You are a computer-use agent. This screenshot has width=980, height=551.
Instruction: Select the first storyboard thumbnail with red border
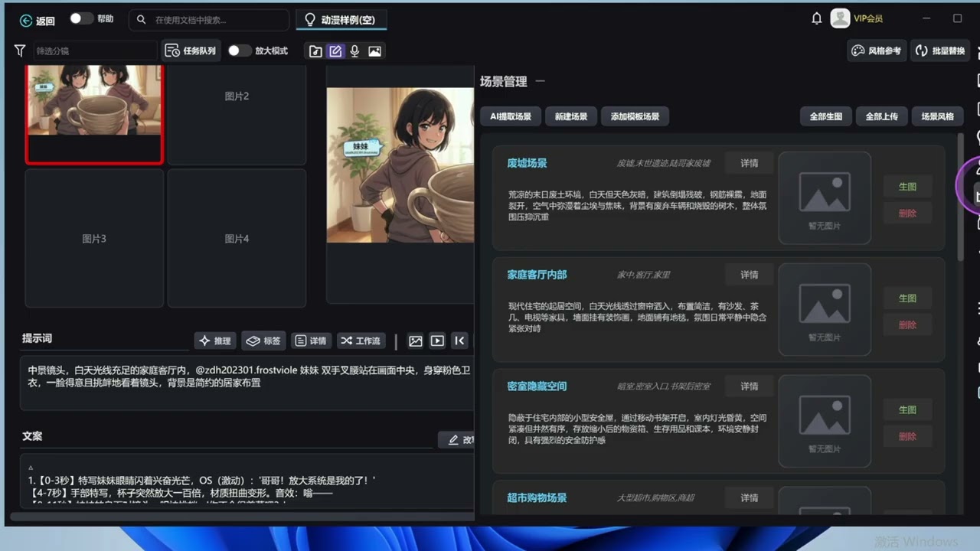pos(94,114)
